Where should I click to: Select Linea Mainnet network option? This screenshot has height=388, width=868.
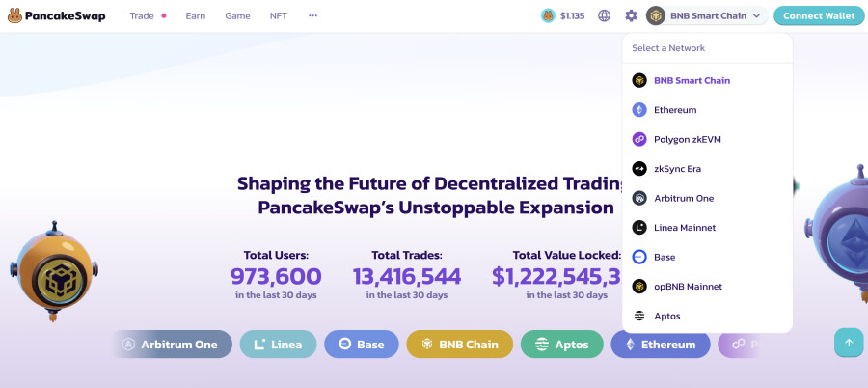click(685, 228)
